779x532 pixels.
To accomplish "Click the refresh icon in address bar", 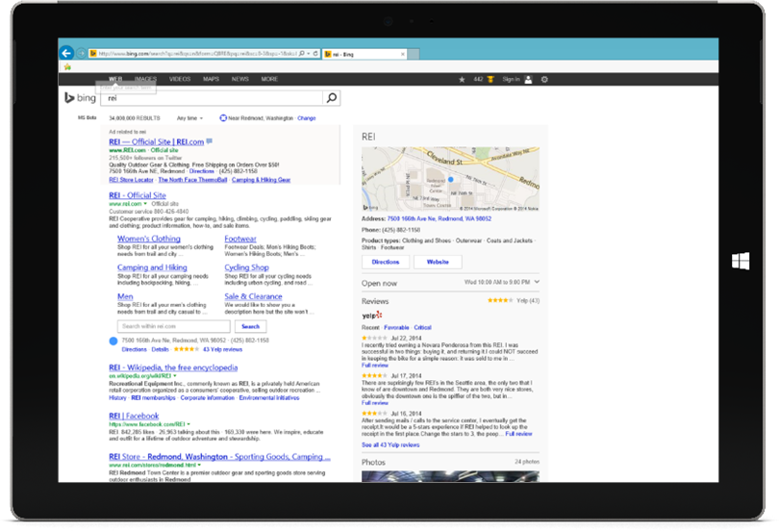I will coord(315,53).
